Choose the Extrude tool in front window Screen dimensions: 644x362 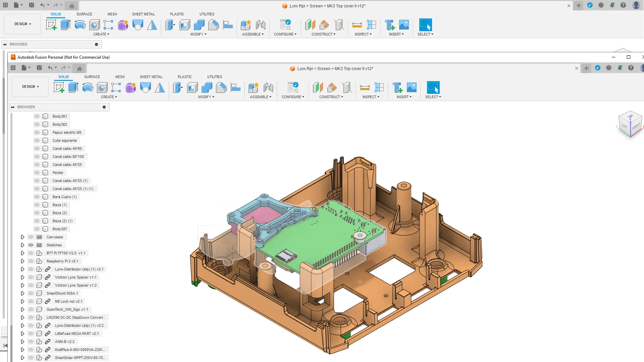point(73,87)
